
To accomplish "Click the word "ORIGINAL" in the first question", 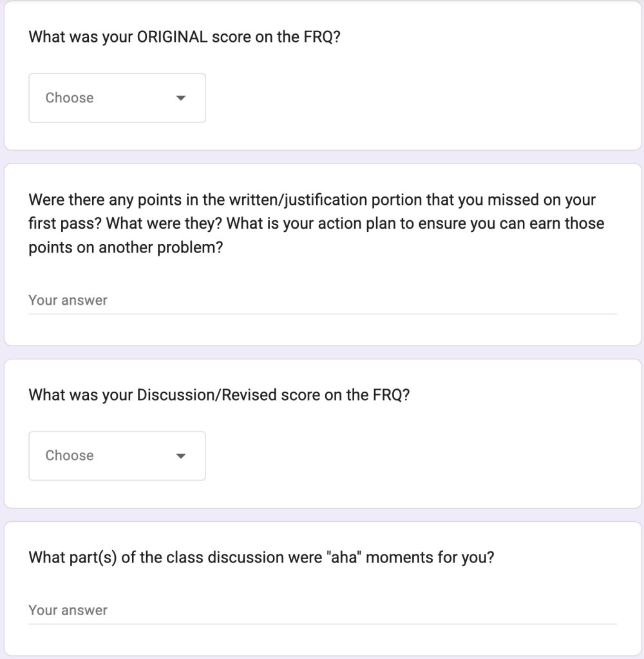I will [171, 36].
